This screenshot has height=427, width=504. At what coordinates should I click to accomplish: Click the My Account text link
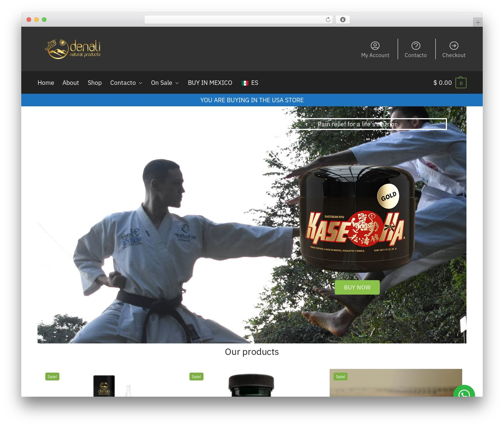tap(375, 55)
